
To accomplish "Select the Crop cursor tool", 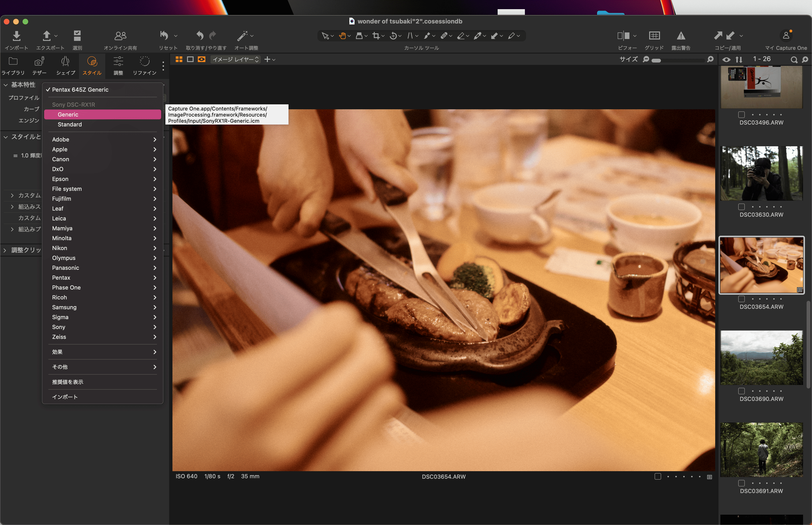I will click(x=376, y=36).
